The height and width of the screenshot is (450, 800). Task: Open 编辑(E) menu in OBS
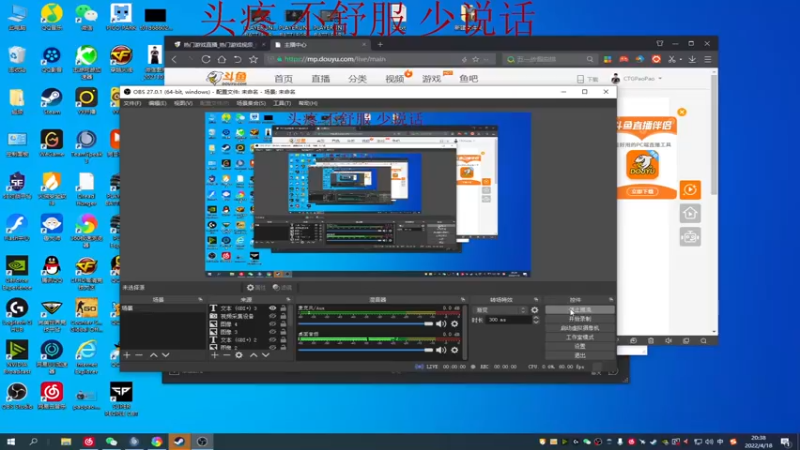point(157,103)
